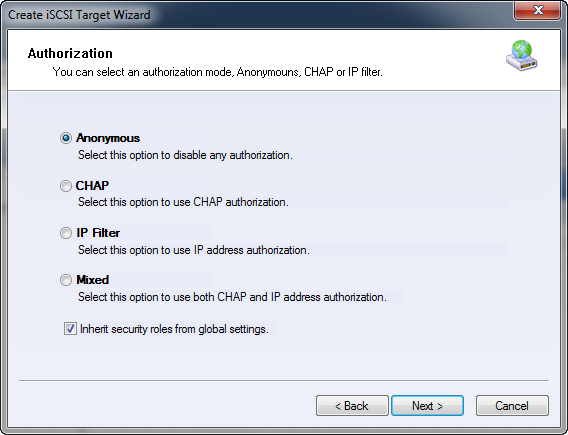This screenshot has width=568, height=435.
Task: Click 'Inherit security roles from global settings' text
Action: tap(174, 329)
